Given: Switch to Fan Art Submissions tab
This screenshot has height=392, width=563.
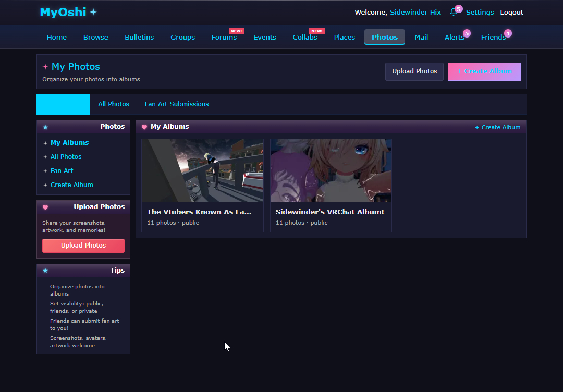Looking at the screenshot, I should click(x=177, y=104).
